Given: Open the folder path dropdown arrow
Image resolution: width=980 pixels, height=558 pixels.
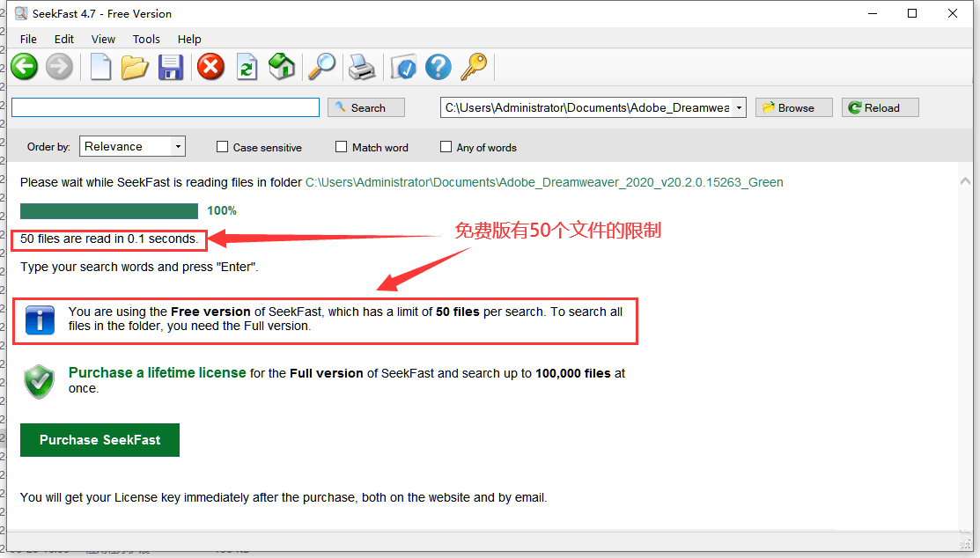Looking at the screenshot, I should pos(739,107).
